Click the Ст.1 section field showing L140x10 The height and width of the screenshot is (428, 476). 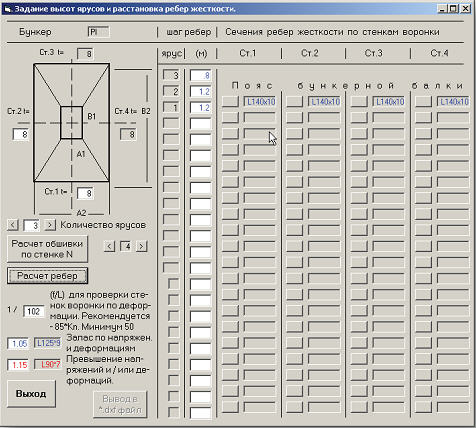260,102
